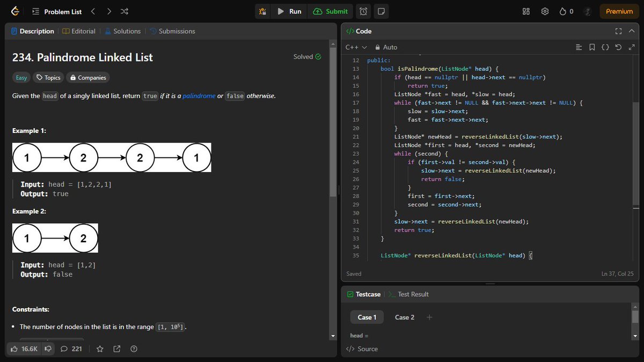Viewport: 644px width, 362px height.
Task: Click the LeetCode logo
Action: (x=15, y=11)
